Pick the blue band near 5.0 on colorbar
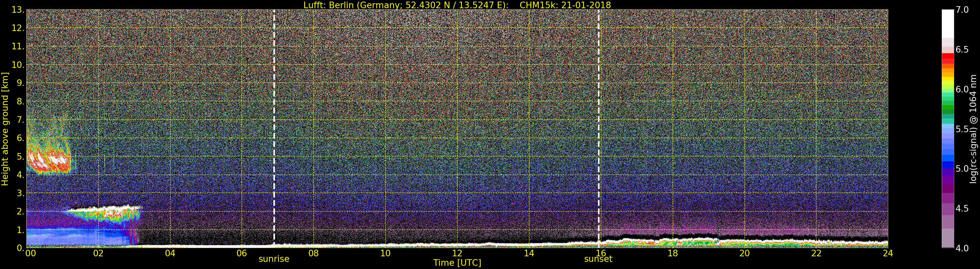The image size is (980, 269). tap(948, 164)
